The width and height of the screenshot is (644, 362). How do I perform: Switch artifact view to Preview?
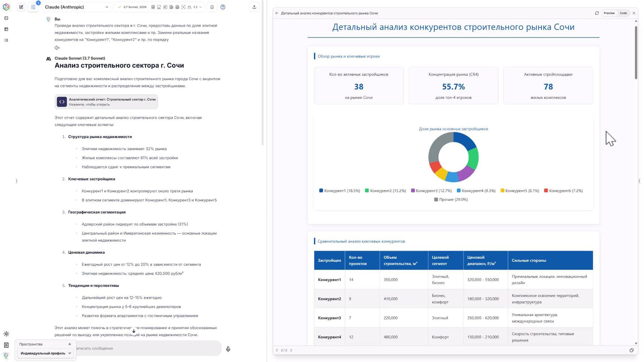coord(609,13)
